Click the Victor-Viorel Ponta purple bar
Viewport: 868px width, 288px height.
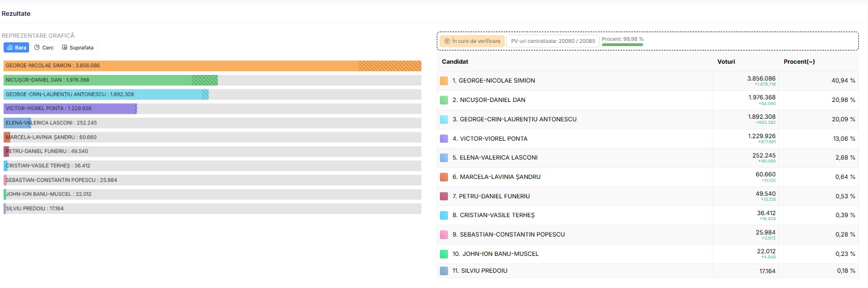(70, 109)
